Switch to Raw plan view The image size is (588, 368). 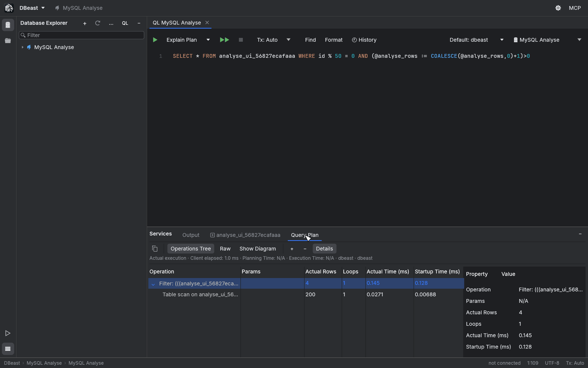(225, 249)
